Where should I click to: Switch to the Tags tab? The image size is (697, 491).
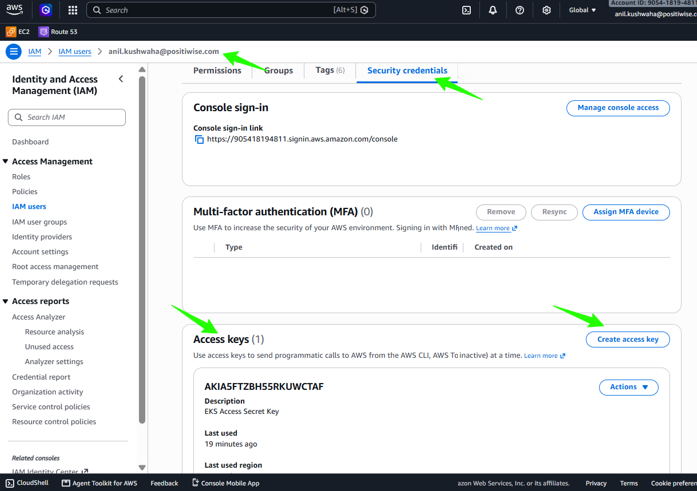coord(330,70)
